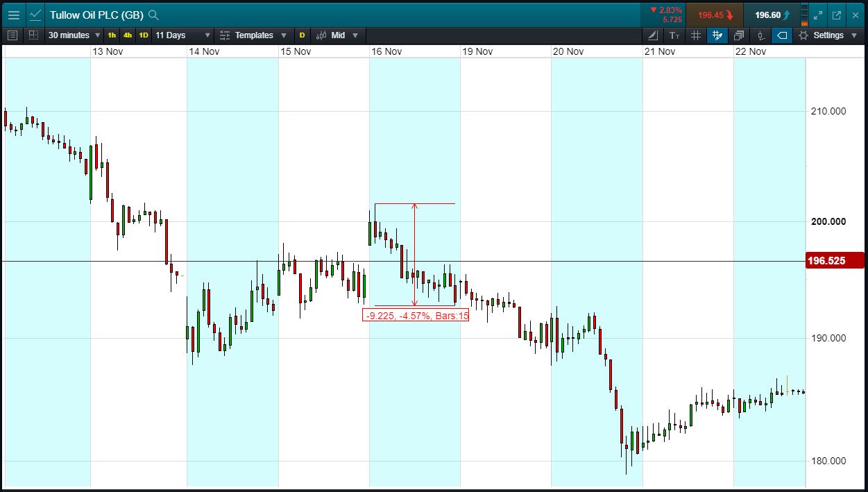Screen dimensions: 868x492
Task: Open the Settings dropdown
Action: click(827, 35)
